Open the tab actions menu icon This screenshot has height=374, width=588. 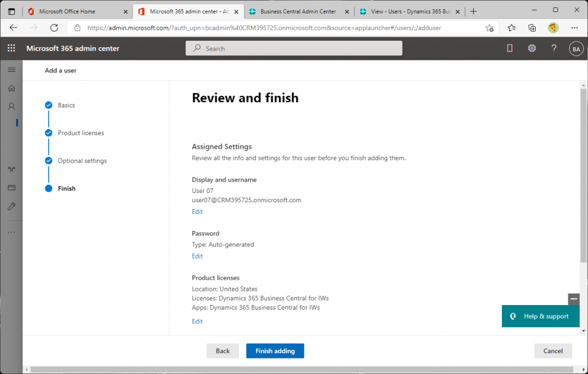point(11,11)
